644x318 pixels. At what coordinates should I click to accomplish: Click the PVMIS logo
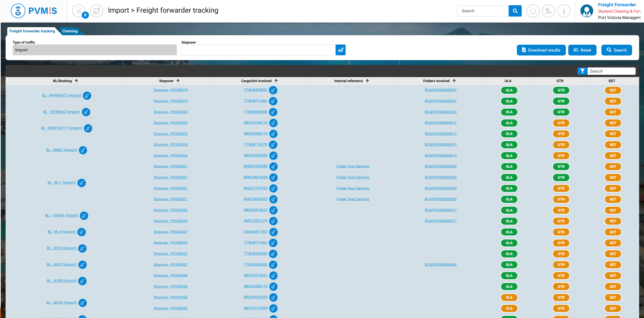point(34,11)
